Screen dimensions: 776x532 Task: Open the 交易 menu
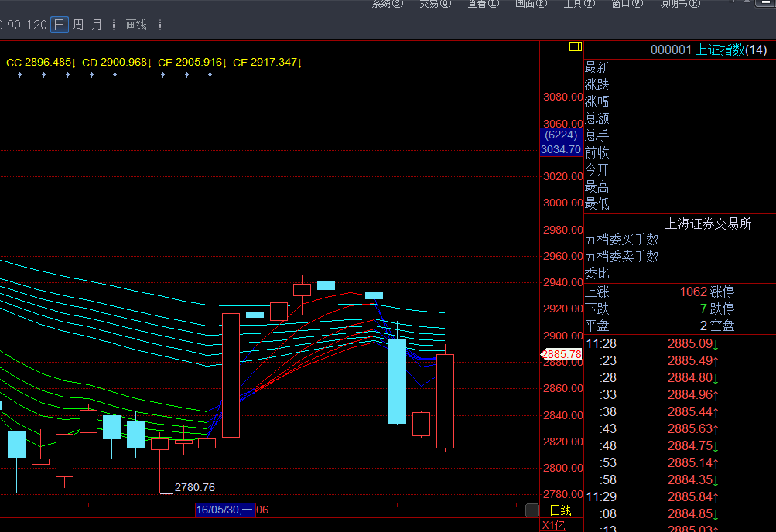[434, 4]
